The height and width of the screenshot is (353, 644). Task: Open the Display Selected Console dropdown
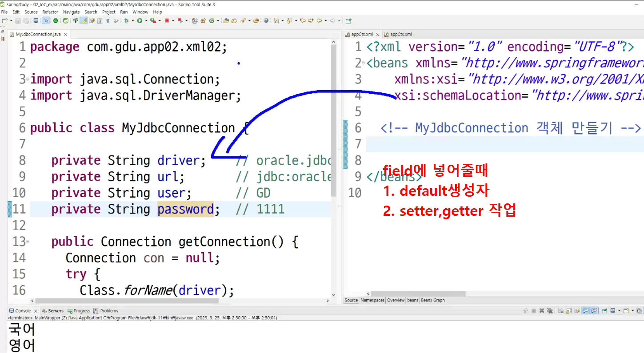[619, 311]
